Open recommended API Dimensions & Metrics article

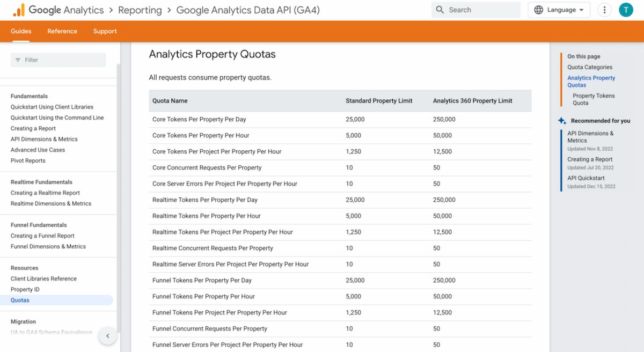coord(590,137)
